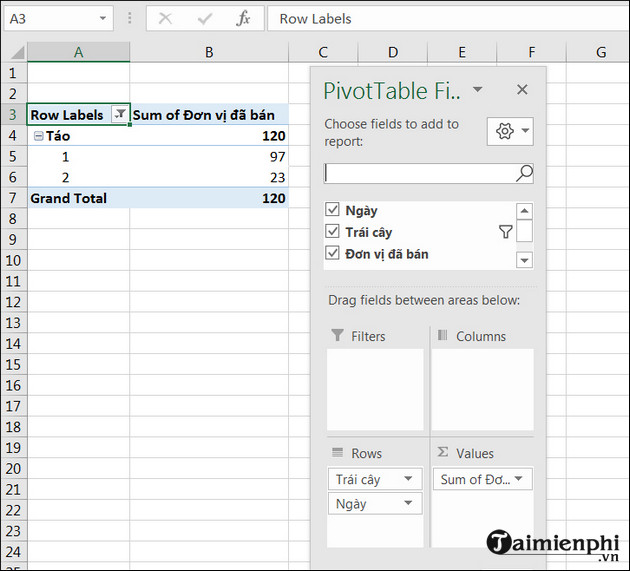The image size is (630, 571).
Task: Click the formula bar expand dots handle
Action: click(x=129, y=18)
